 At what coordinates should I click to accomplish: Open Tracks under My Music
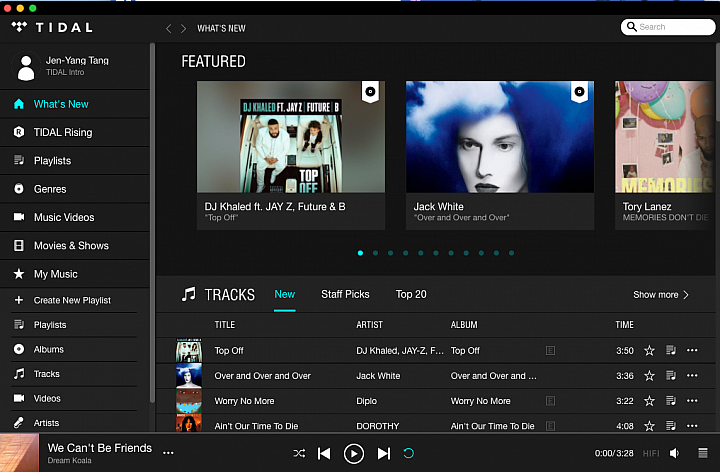coord(74,374)
